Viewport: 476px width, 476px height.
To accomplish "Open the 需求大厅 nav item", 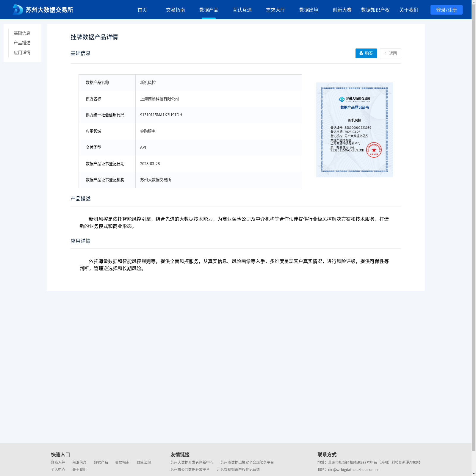I will tap(275, 10).
